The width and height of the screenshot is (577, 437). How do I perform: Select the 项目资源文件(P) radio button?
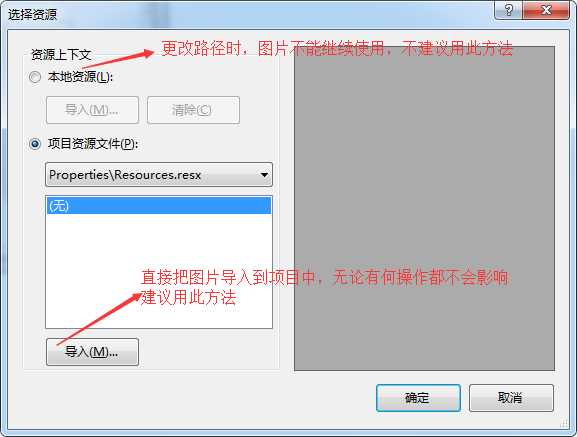click(35, 144)
